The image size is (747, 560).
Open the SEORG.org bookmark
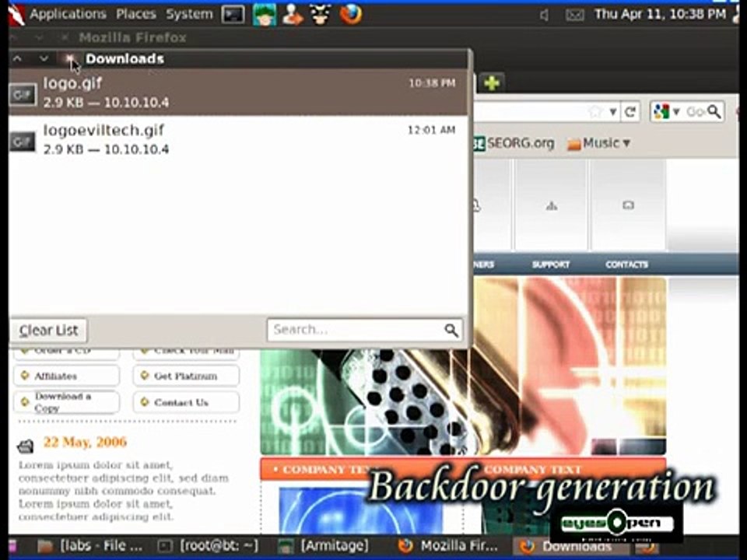click(x=514, y=143)
